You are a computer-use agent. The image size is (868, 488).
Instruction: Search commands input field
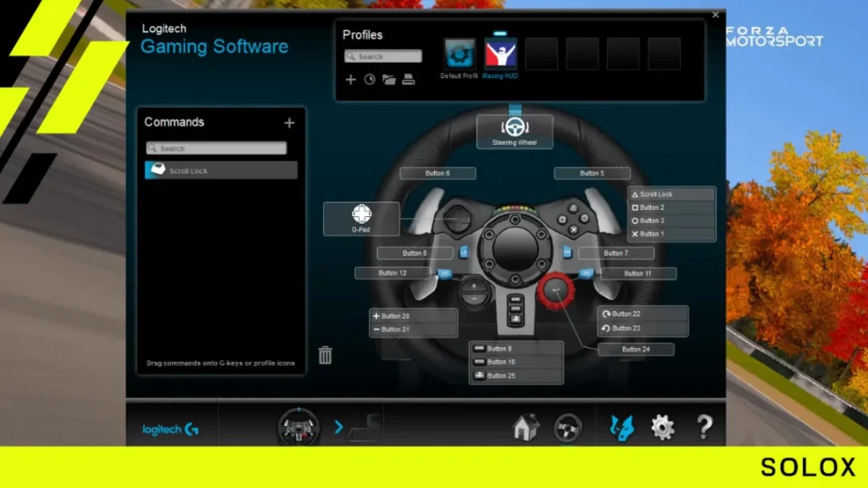(216, 148)
